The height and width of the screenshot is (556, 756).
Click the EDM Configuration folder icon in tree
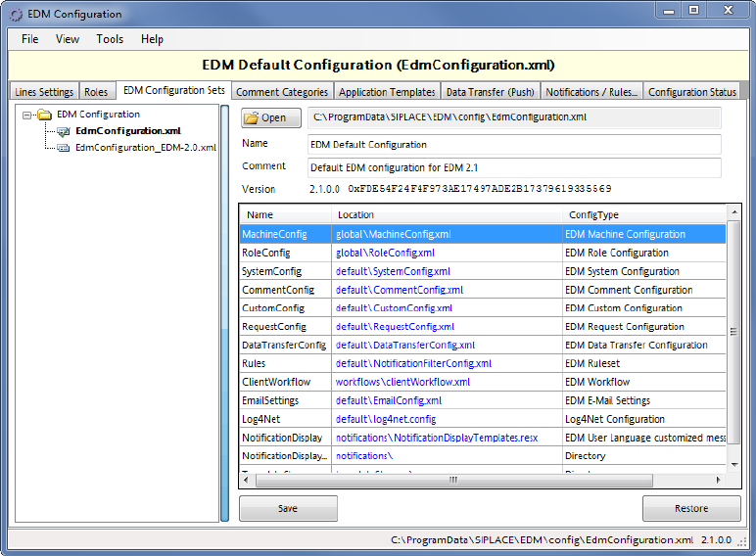44,115
